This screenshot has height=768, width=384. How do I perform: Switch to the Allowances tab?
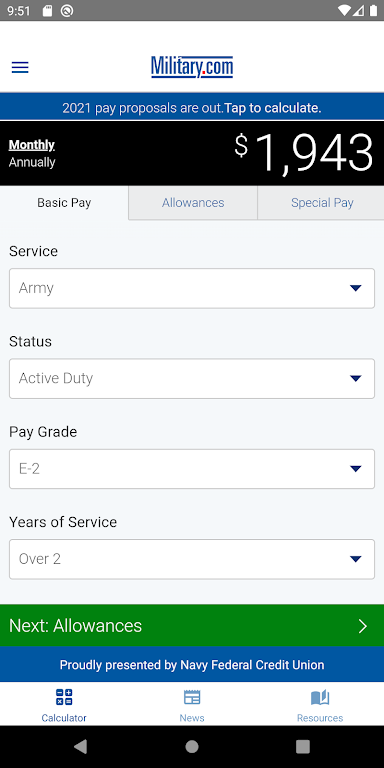[193, 203]
